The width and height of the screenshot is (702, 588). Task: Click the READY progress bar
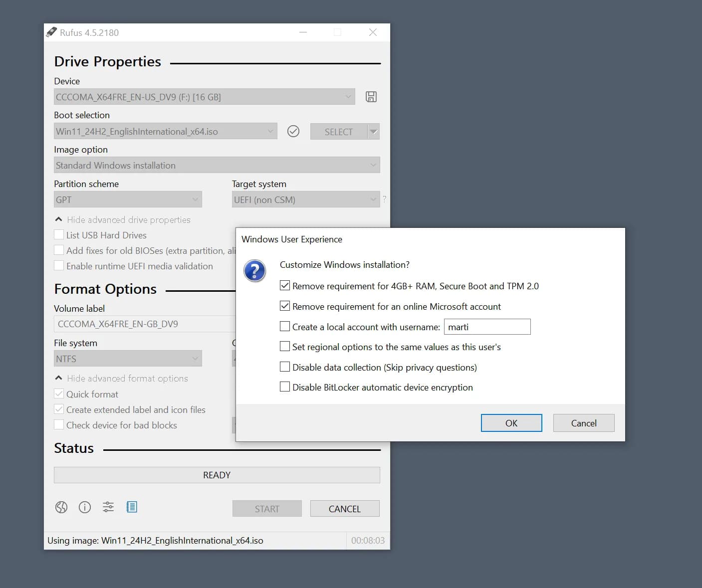217,475
